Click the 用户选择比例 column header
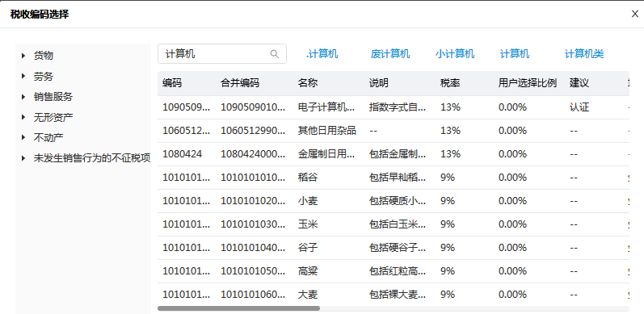 pos(528,83)
